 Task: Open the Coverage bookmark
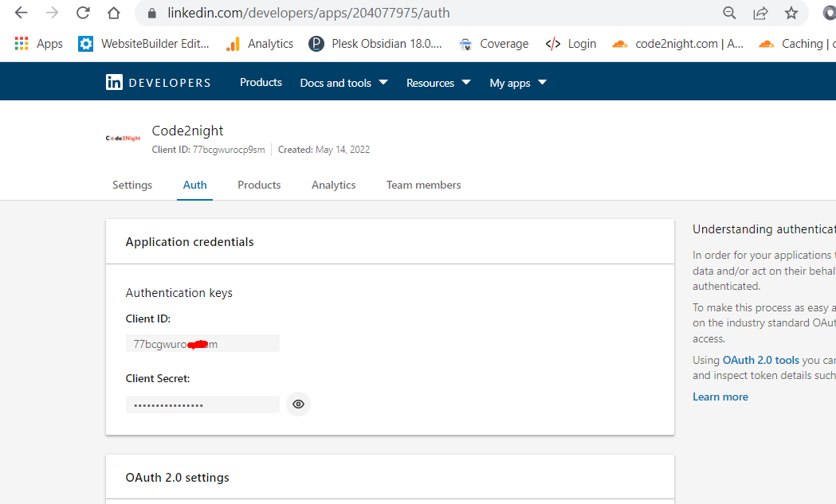[493, 44]
